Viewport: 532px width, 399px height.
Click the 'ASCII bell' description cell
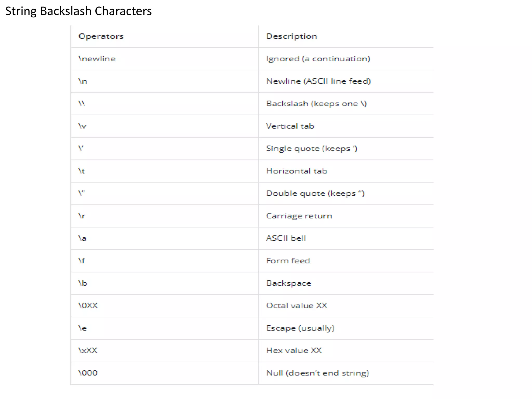pos(286,238)
